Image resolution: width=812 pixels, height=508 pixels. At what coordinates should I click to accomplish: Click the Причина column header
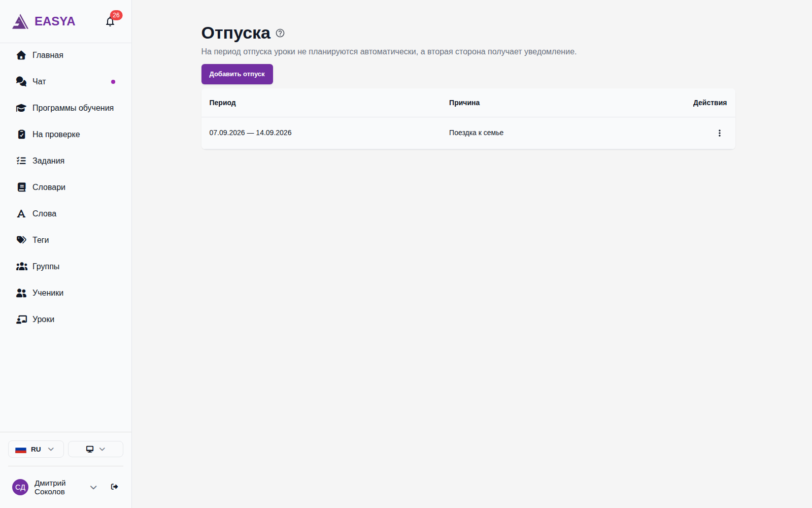pos(464,103)
